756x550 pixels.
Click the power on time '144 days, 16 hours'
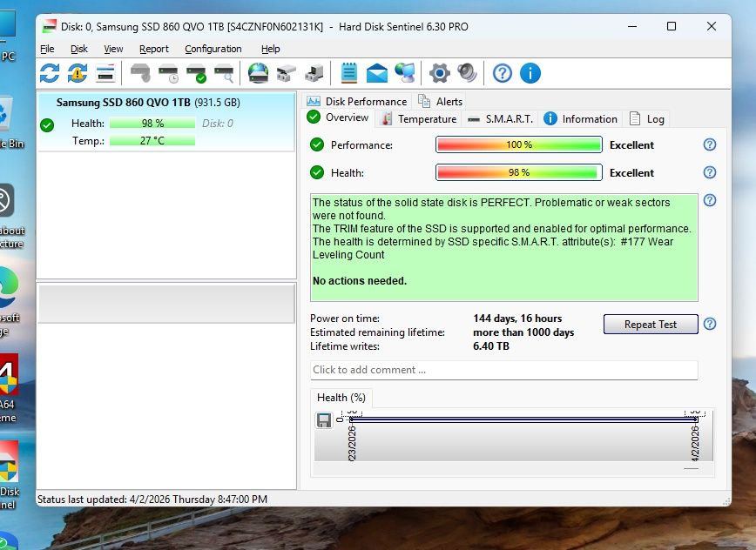click(x=517, y=319)
